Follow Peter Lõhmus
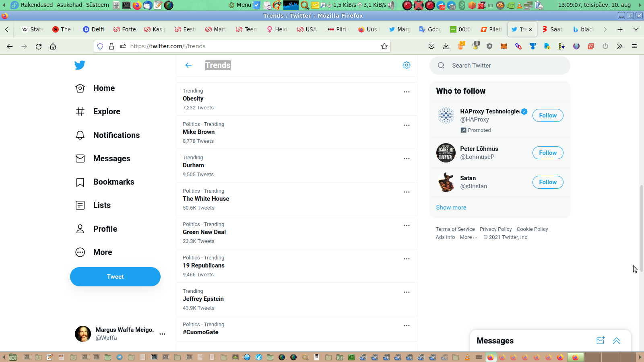This screenshot has height=362, width=644. (x=548, y=153)
